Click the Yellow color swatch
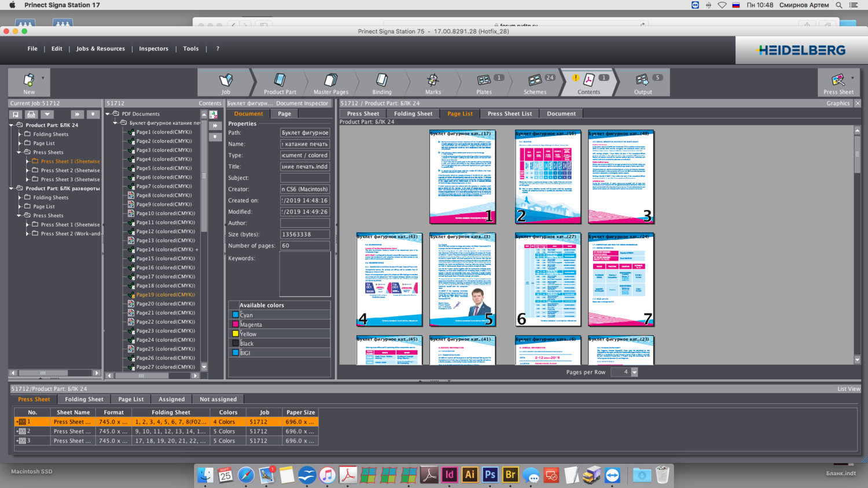Screen dimensions: 868x488 coord(236,334)
